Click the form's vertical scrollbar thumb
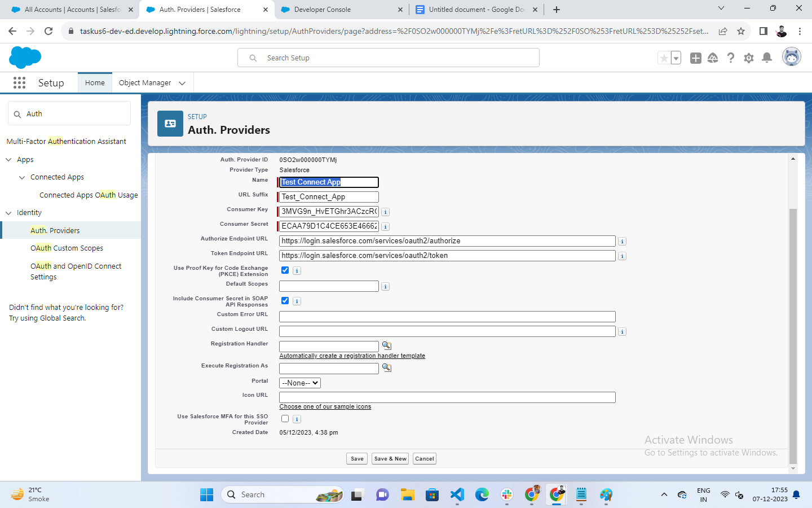 [x=793, y=336]
